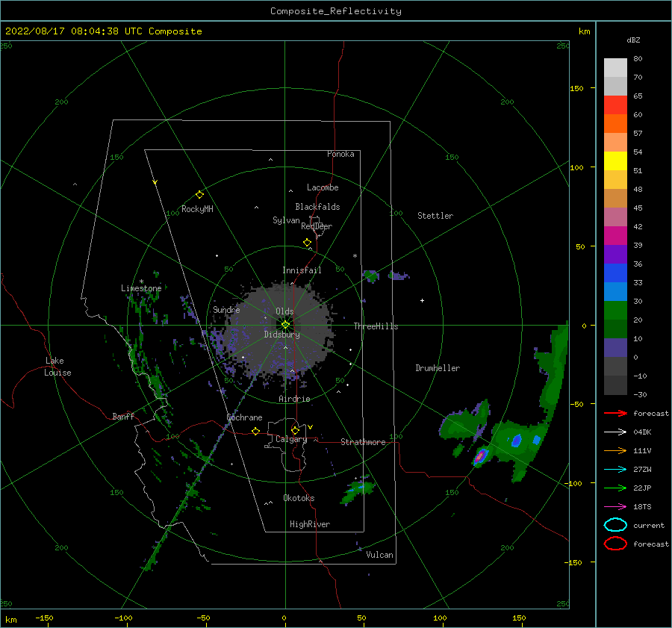672x628 pixels.
Task: Click the cyan 27ZW arrow in the legend
Action: click(615, 470)
